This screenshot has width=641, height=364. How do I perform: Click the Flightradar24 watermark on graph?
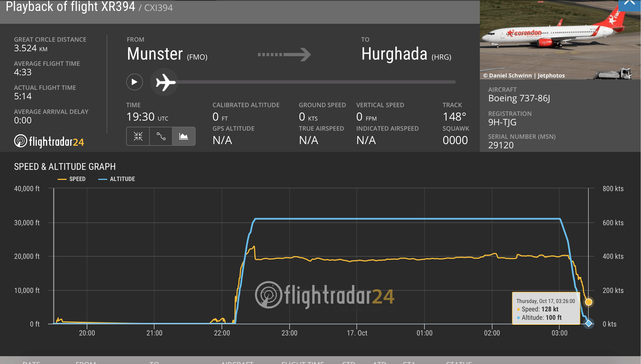(x=325, y=295)
